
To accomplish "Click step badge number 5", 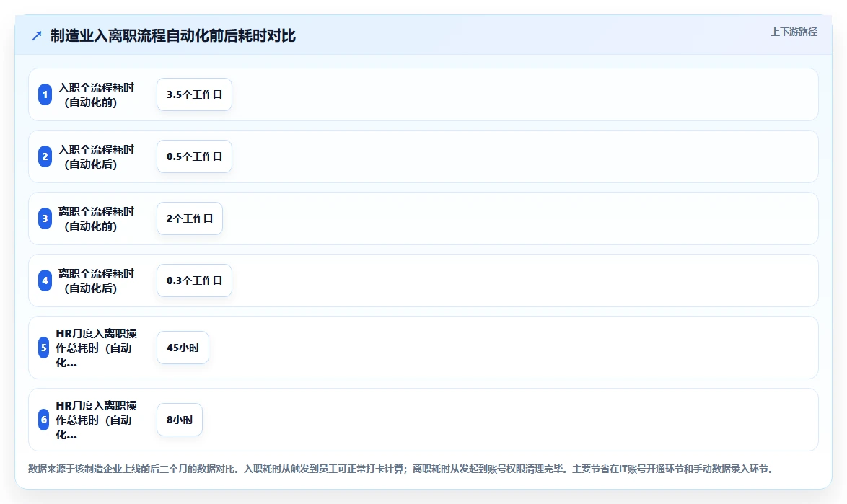I will point(44,348).
